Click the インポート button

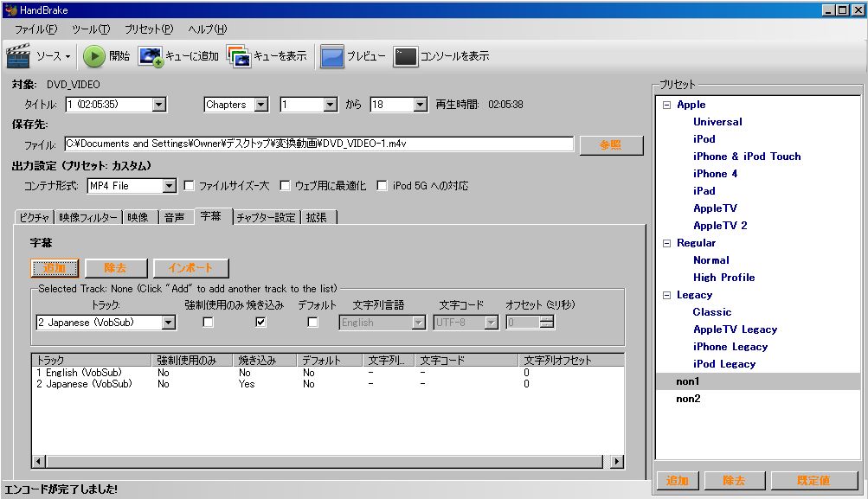[x=190, y=268]
